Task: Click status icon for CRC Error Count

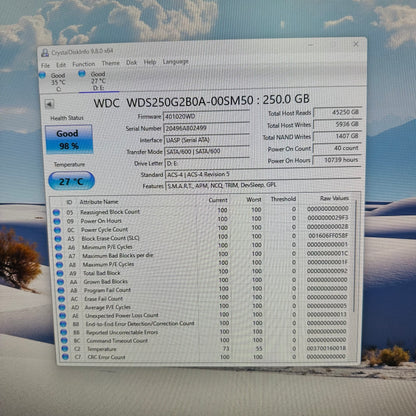Action: 65,357
